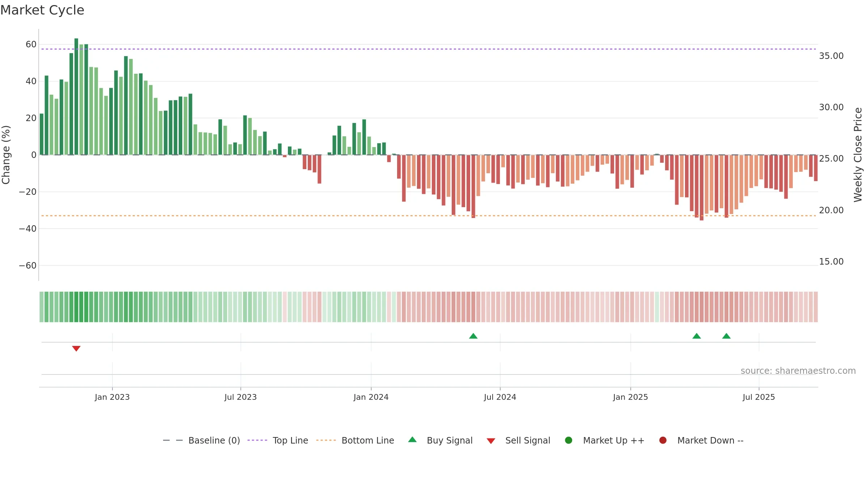Toggle the Sell Signal legend entry
868x488 pixels.
point(518,440)
